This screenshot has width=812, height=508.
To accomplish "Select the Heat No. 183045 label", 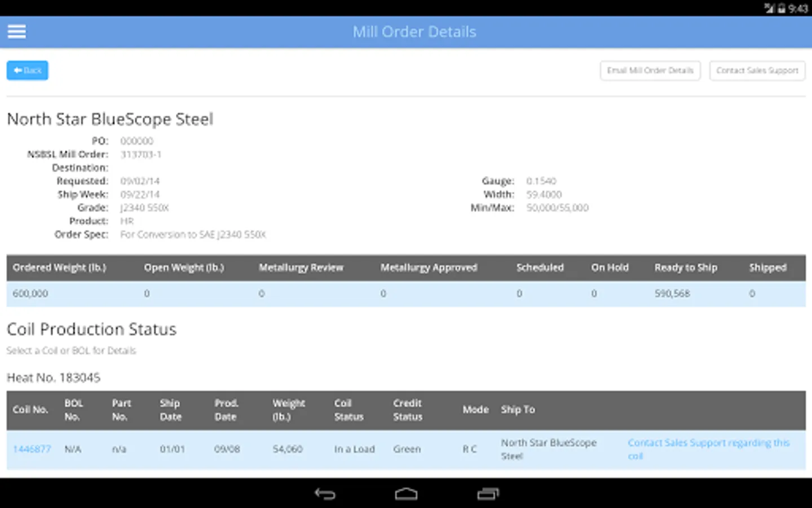I will 54,378.
